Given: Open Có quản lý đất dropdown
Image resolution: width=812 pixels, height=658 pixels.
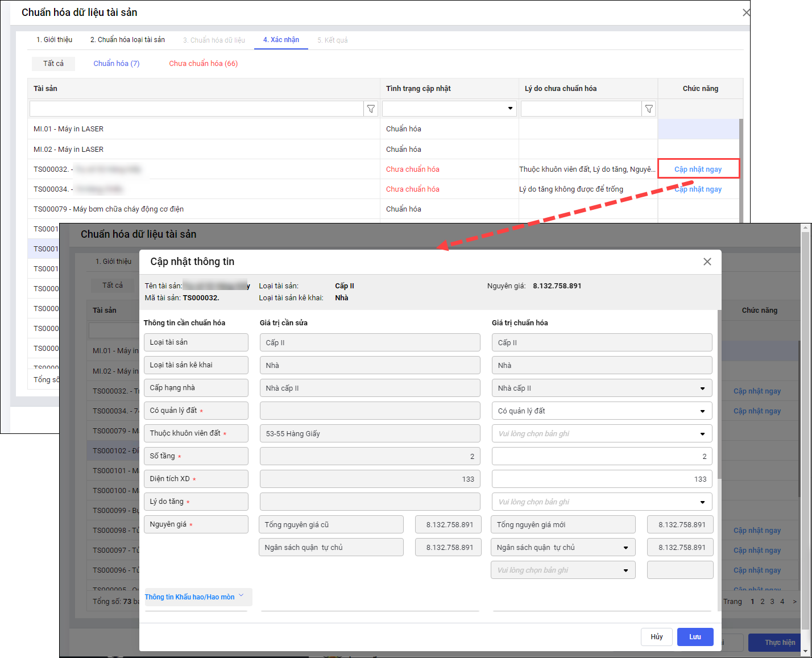Looking at the screenshot, I should click(702, 411).
